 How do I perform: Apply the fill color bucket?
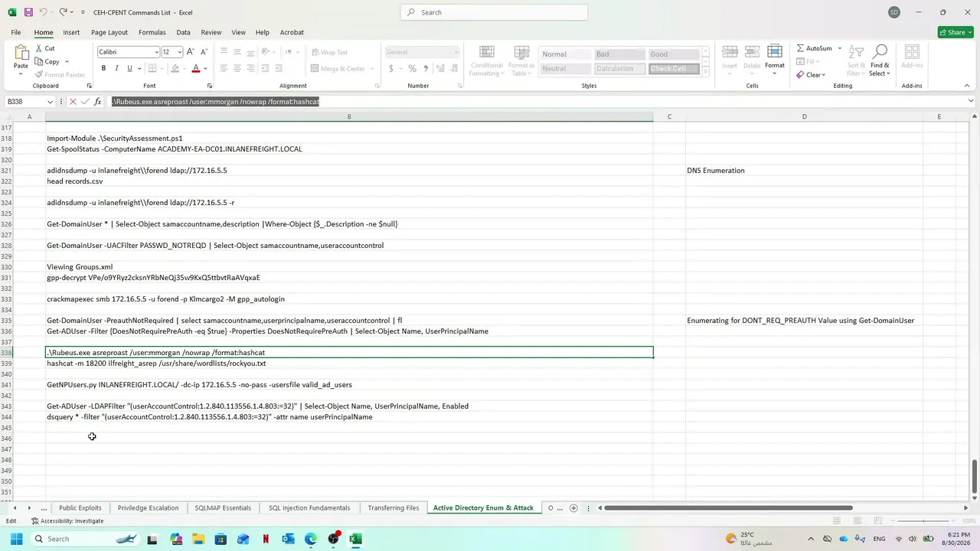tap(175, 69)
